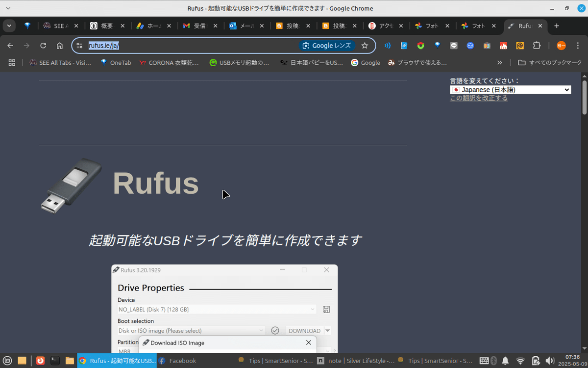Open the Google bookmark in the bookmarks bar
The height and width of the screenshot is (368, 588).
coord(365,62)
